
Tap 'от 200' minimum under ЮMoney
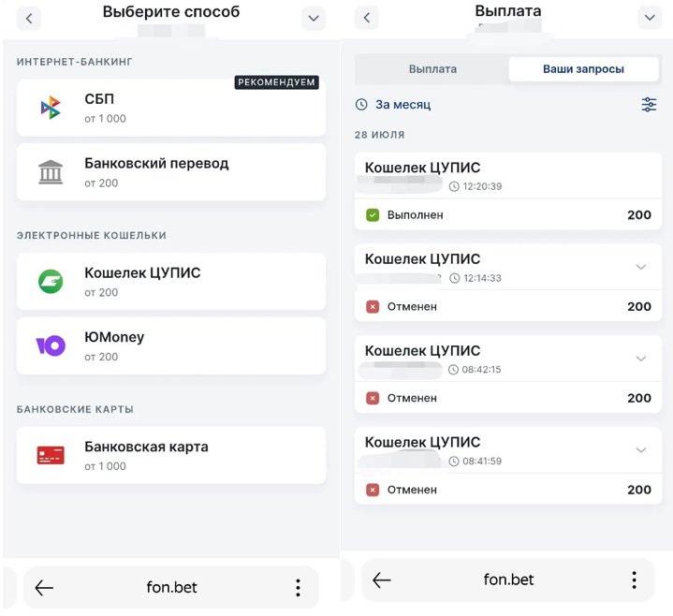[x=101, y=357]
